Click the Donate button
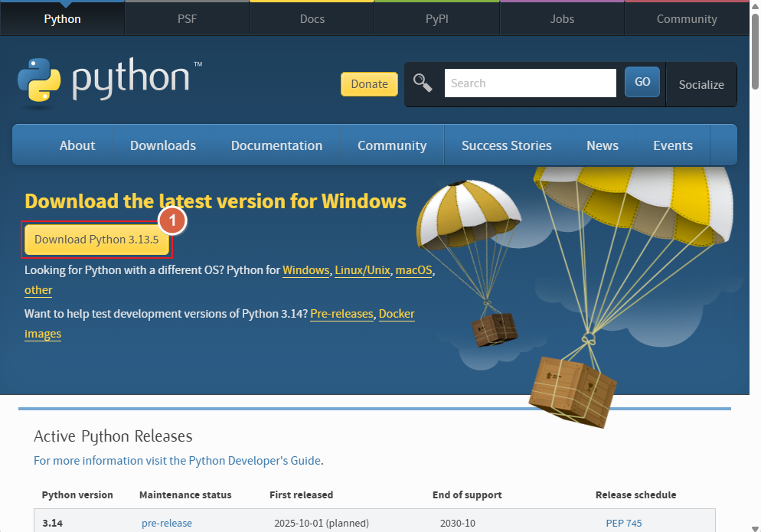761x532 pixels. point(369,84)
